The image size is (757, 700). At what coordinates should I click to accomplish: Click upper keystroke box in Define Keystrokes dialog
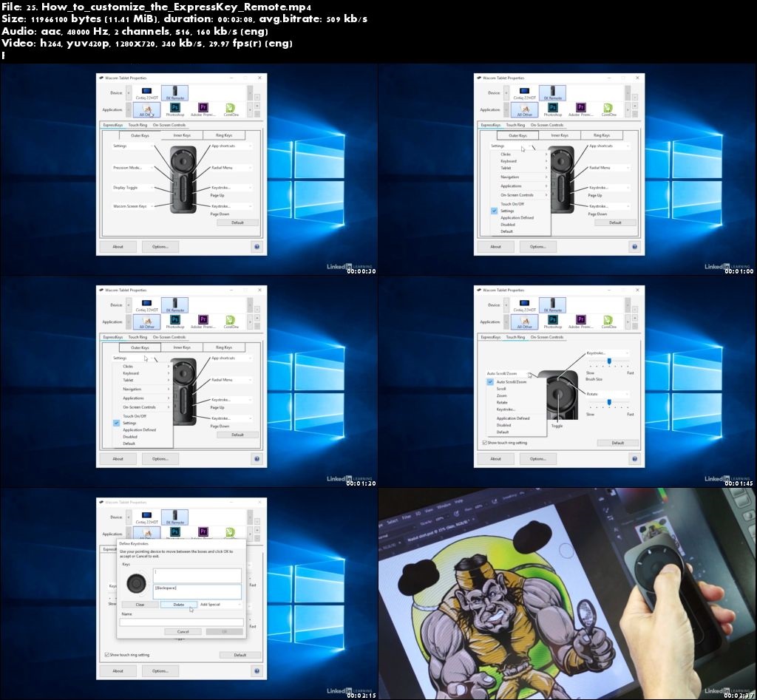(197, 575)
